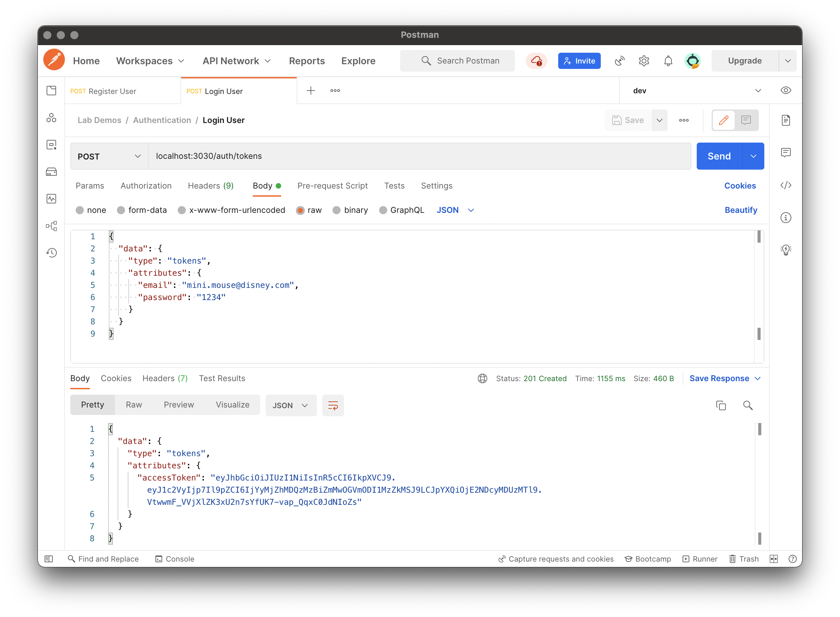This screenshot has width=840, height=617.
Task: Open the POST method dropdown
Action: tap(109, 156)
